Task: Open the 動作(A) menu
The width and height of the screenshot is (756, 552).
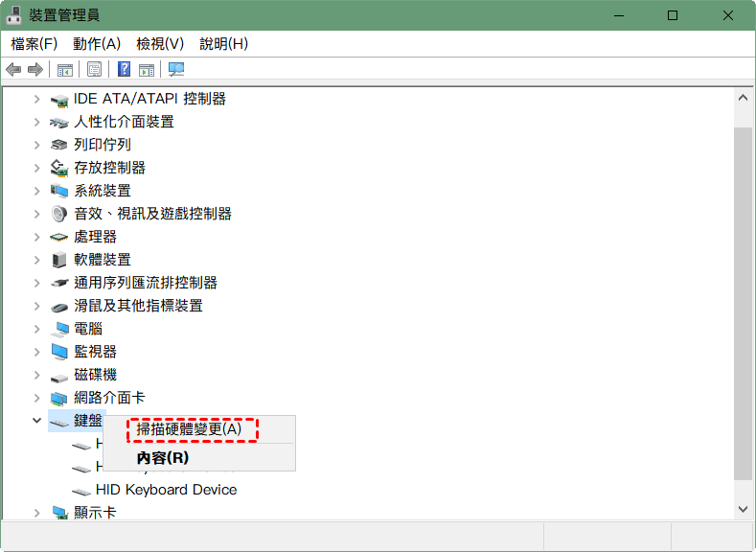Action: point(97,44)
